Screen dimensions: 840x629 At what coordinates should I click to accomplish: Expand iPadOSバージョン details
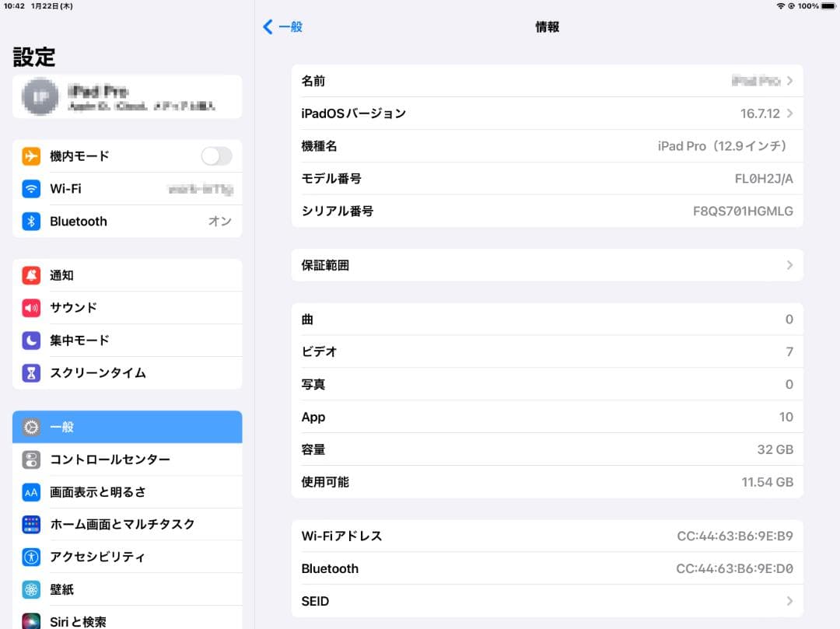[x=544, y=114]
